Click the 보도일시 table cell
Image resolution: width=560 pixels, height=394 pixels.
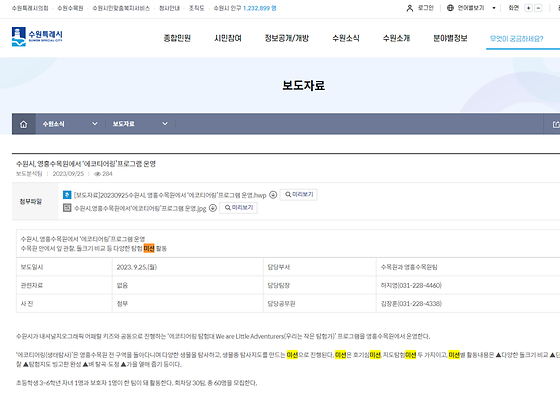[x=64, y=267]
